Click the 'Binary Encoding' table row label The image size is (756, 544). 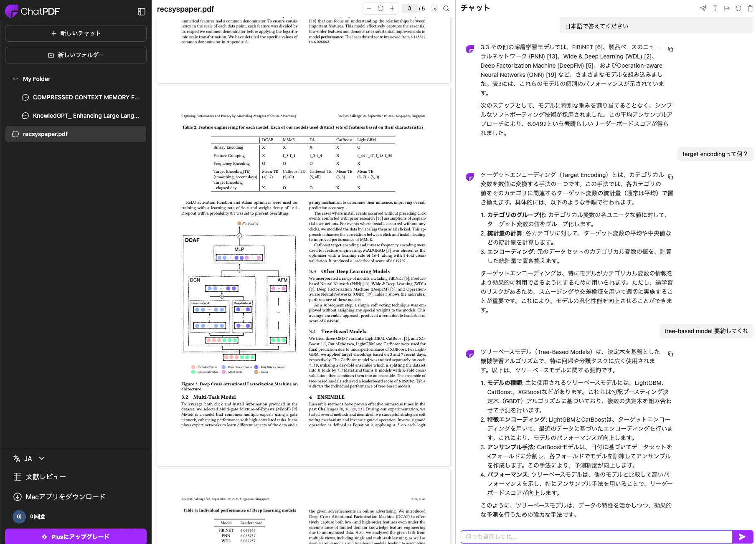(228, 147)
